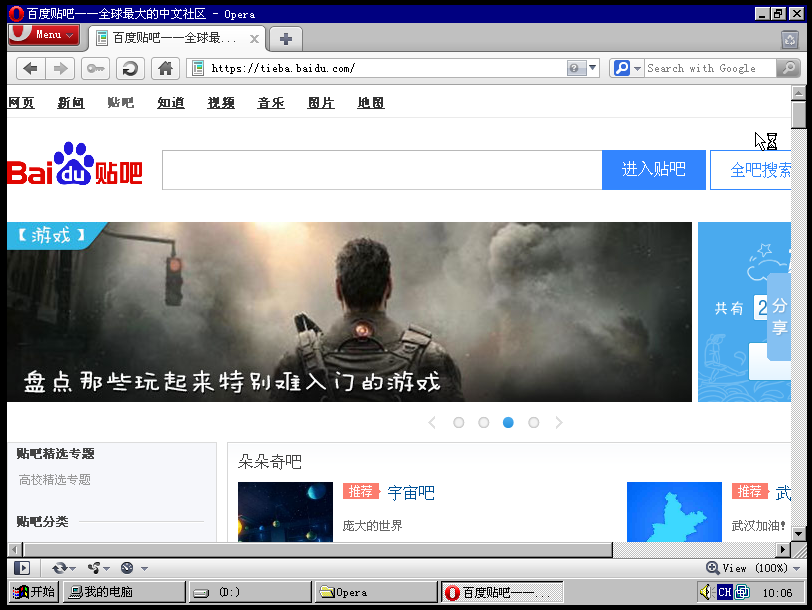Open the blue map thumbnail for 武汉

pos(674,512)
